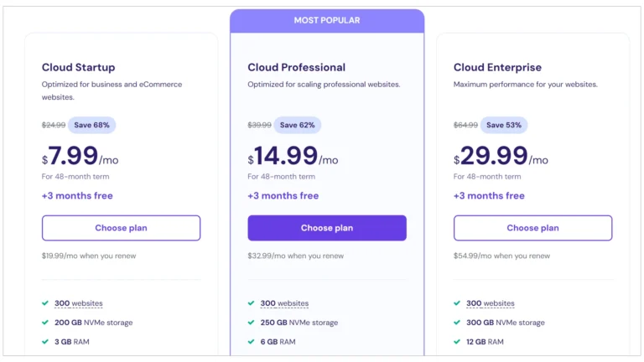This screenshot has width=644, height=362.
Task: Open 300 websites tooltip in Cloud Startup
Action: tap(79, 303)
